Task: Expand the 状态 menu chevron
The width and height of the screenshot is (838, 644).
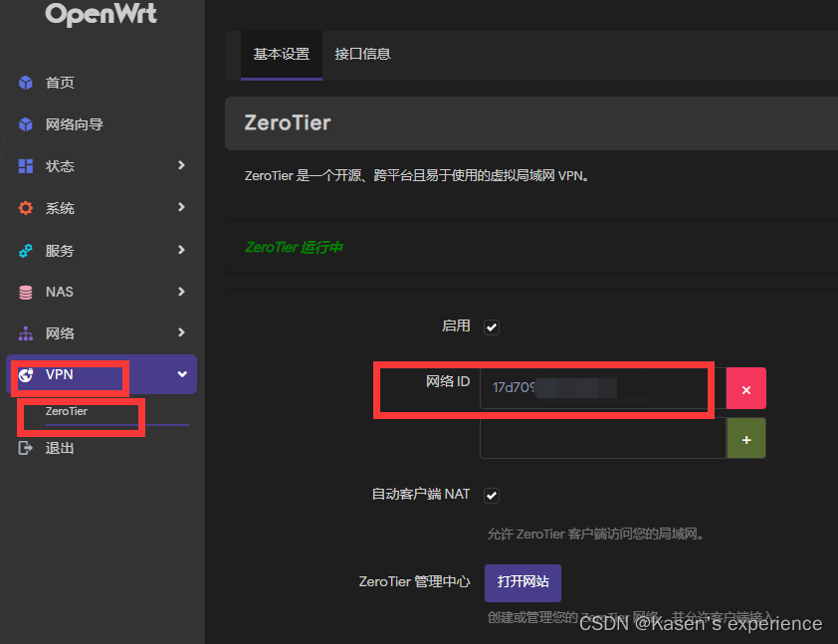Action: [182, 165]
